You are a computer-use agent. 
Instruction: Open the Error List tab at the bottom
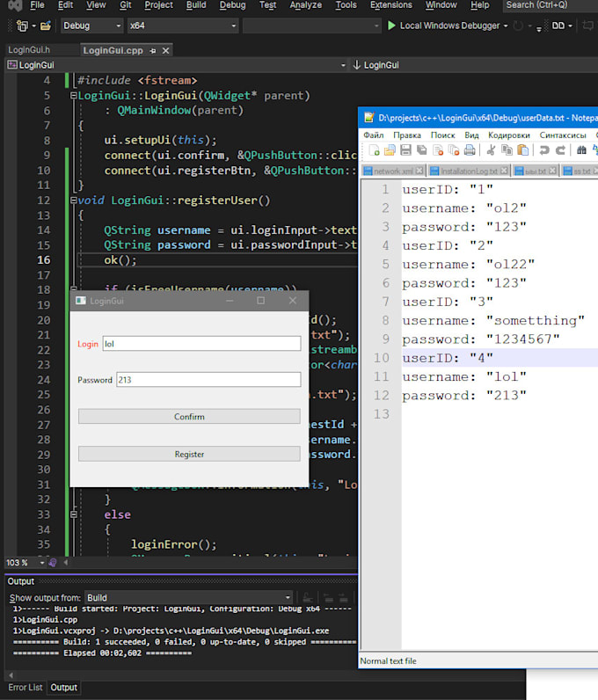[x=25, y=688]
